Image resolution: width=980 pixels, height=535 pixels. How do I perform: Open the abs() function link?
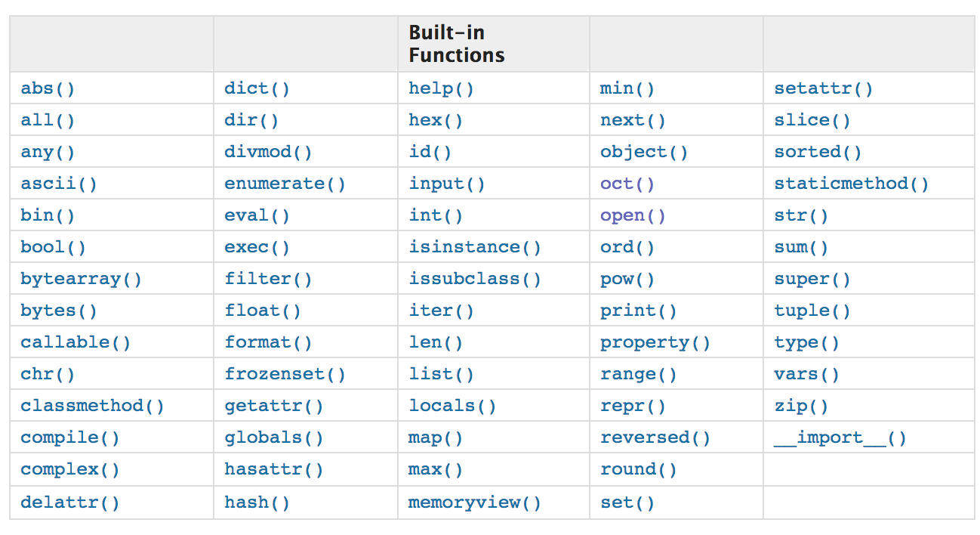pyautogui.click(x=48, y=89)
